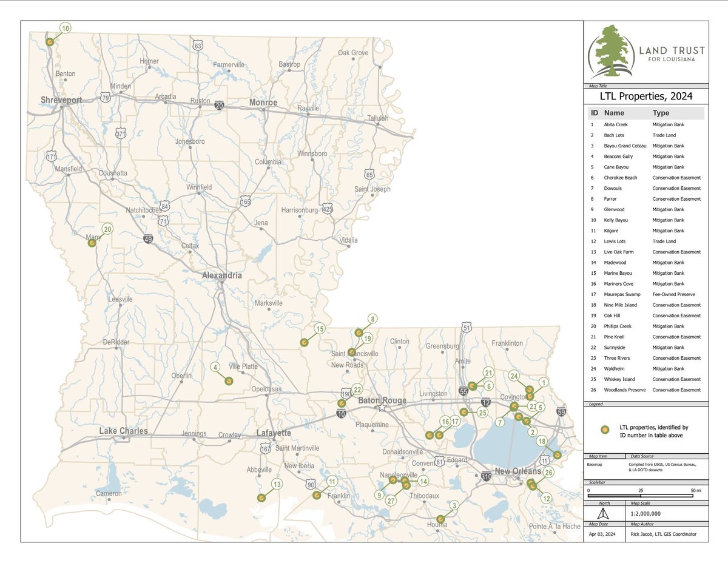This screenshot has height=563, width=728.
Task: Click the Lake Charles city label
Action: coord(124,431)
